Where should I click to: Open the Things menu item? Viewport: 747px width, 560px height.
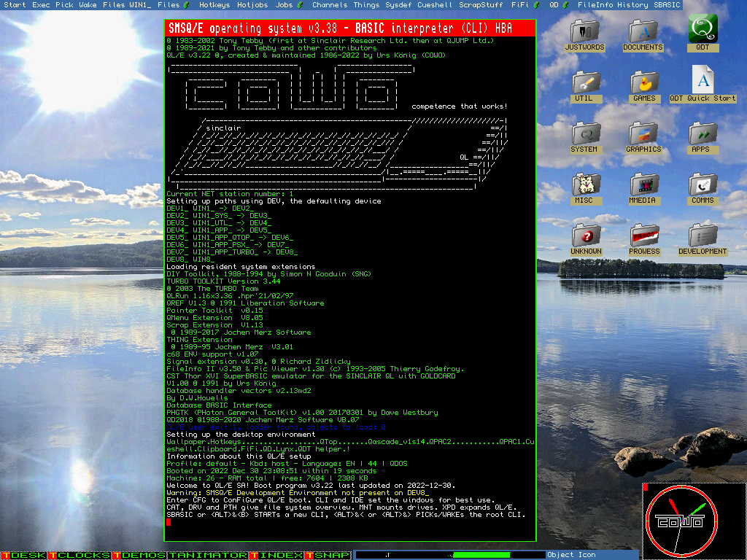(x=366, y=5)
